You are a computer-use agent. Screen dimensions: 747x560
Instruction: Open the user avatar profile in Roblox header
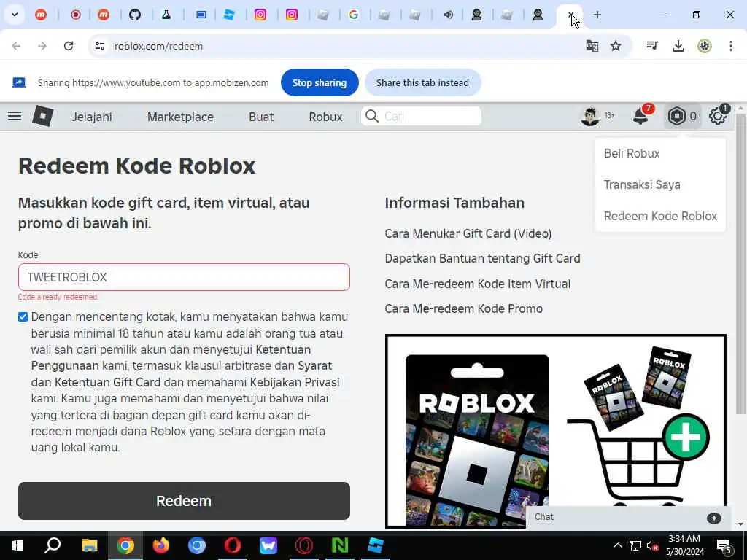[x=590, y=116]
